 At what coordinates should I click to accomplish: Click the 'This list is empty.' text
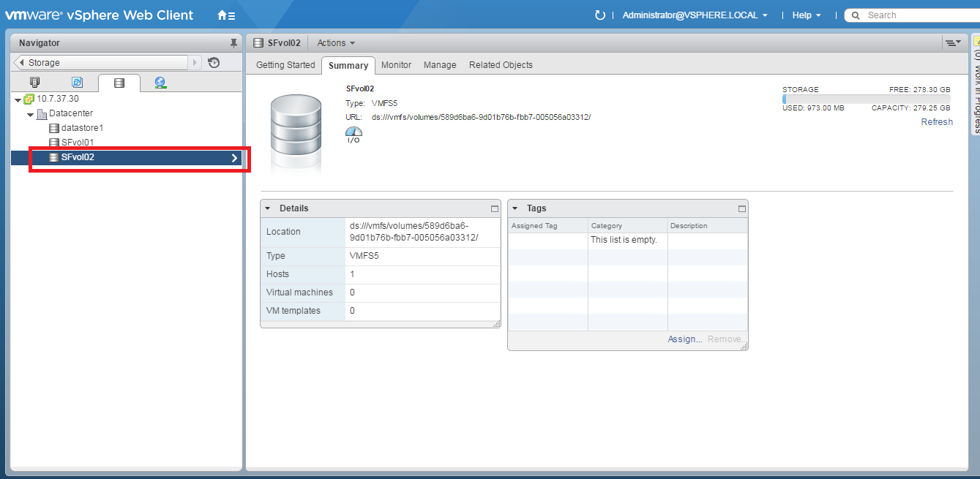point(624,240)
